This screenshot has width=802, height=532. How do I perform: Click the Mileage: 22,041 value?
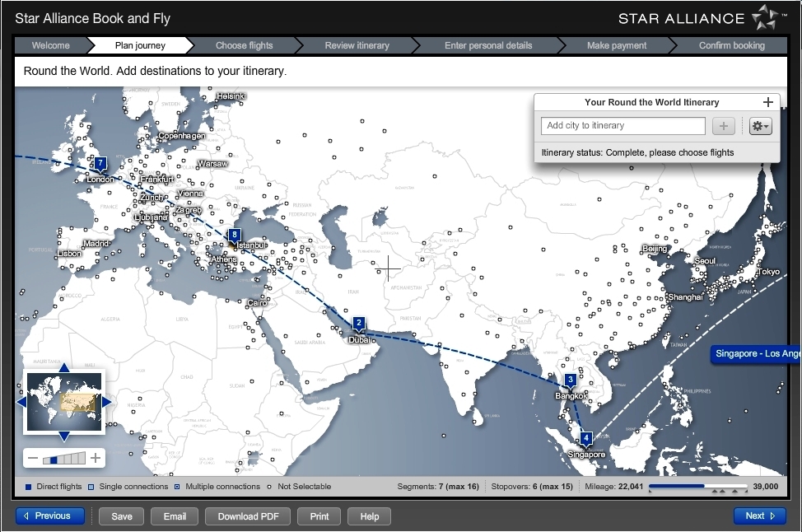point(613,487)
